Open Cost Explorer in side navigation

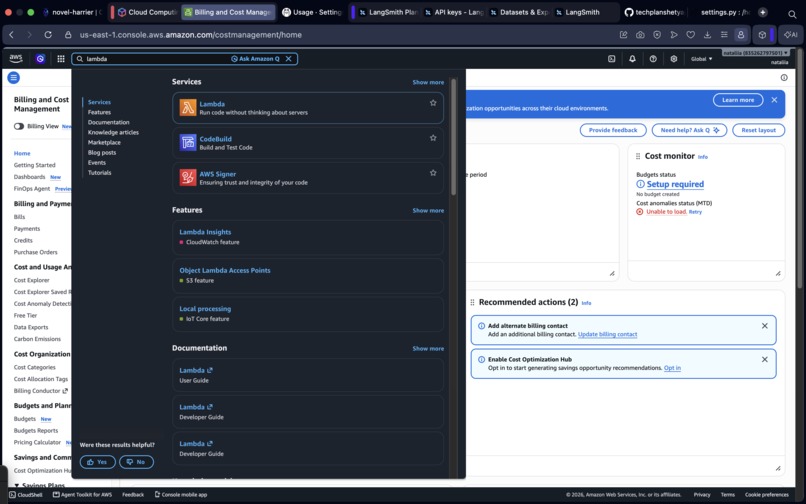pos(31,280)
